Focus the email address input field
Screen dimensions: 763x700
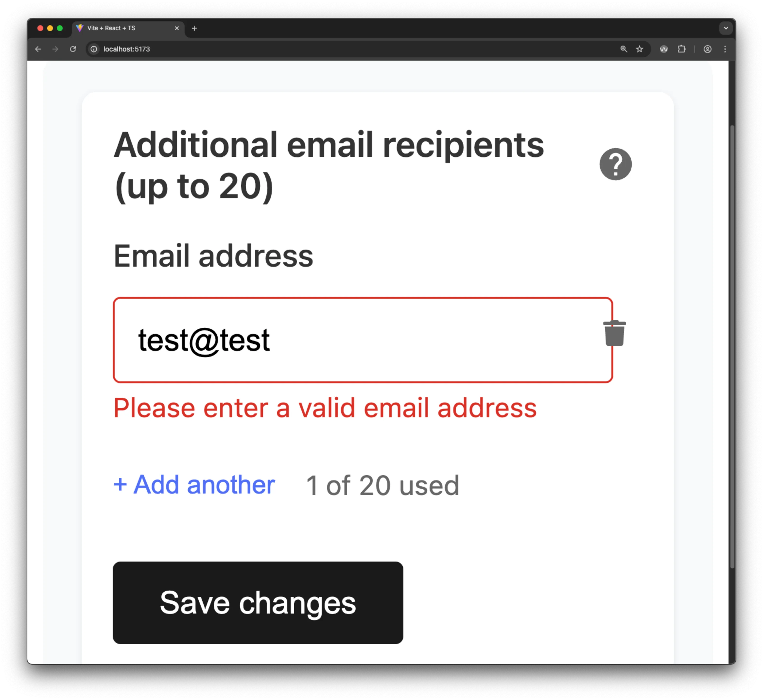point(363,340)
